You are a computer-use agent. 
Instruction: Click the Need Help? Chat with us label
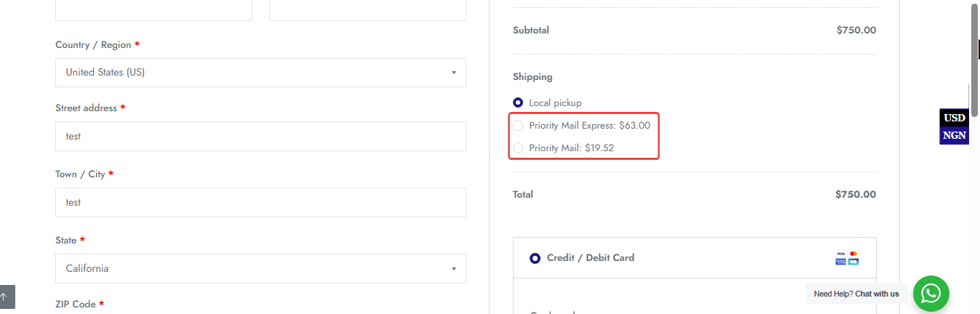pos(856,294)
